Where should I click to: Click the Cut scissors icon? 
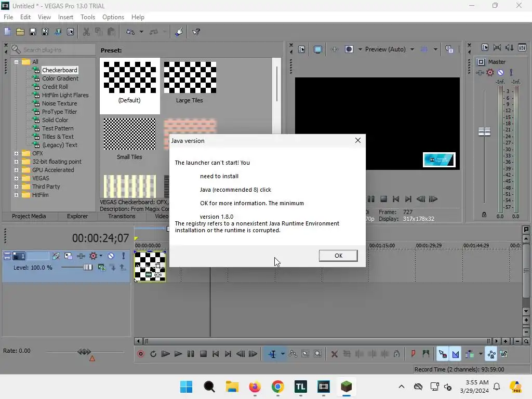pyautogui.click(x=87, y=32)
